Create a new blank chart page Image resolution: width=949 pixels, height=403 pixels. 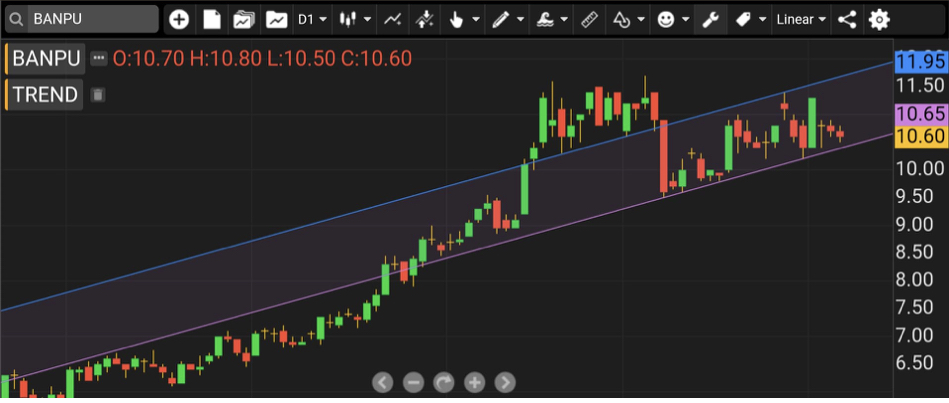point(212,19)
